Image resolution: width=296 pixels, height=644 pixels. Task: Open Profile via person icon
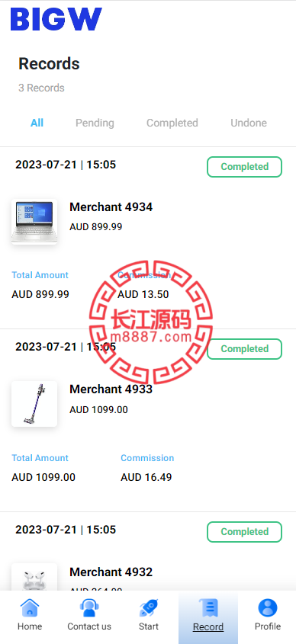tap(268, 608)
